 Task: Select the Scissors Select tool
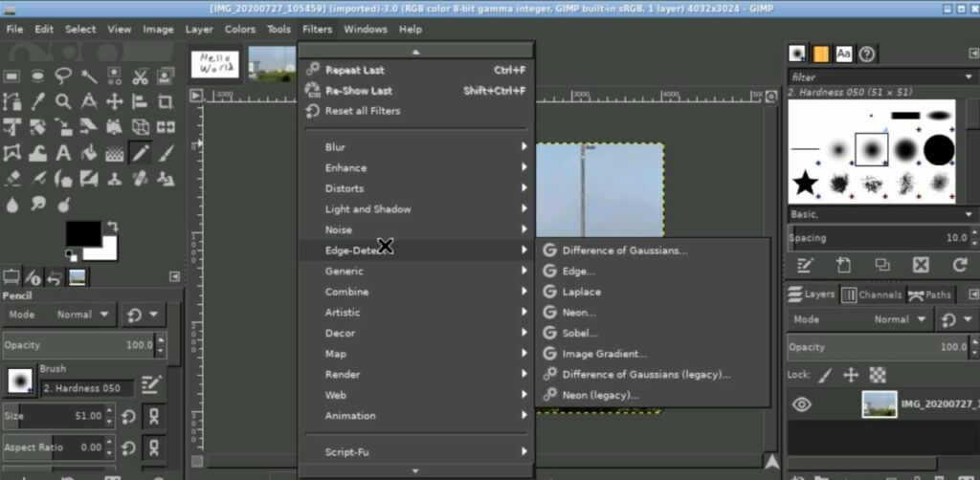[140, 76]
